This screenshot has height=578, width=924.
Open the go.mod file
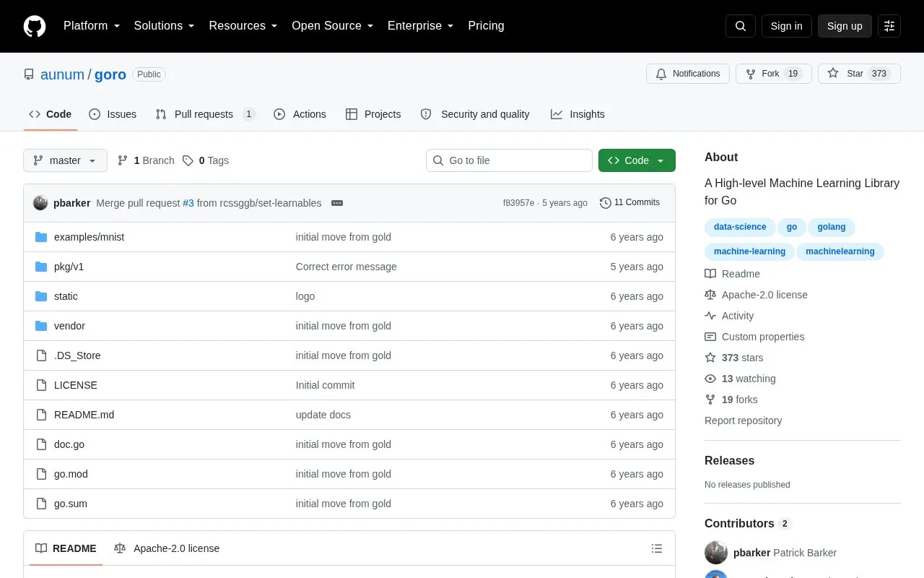[71, 474]
